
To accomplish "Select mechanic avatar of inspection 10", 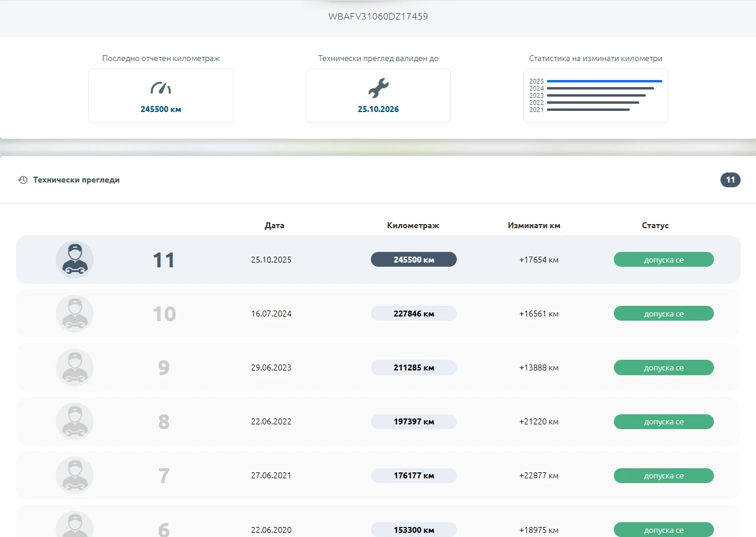I will click(75, 314).
